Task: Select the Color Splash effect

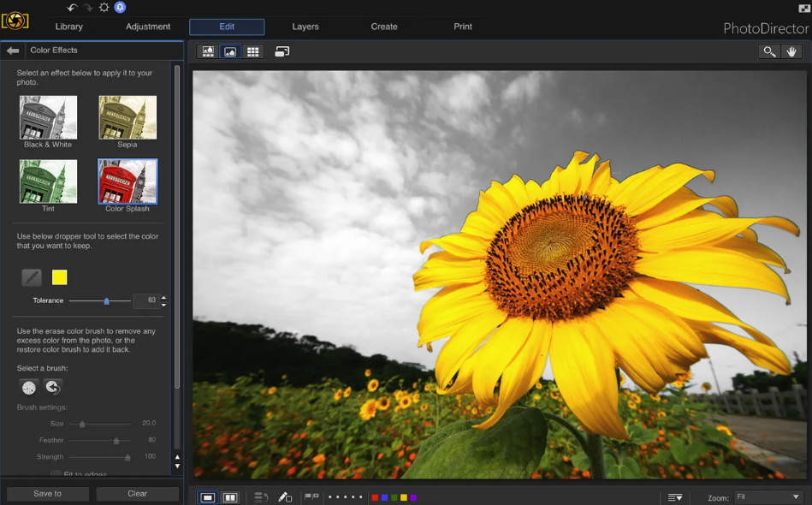Action: [x=127, y=181]
